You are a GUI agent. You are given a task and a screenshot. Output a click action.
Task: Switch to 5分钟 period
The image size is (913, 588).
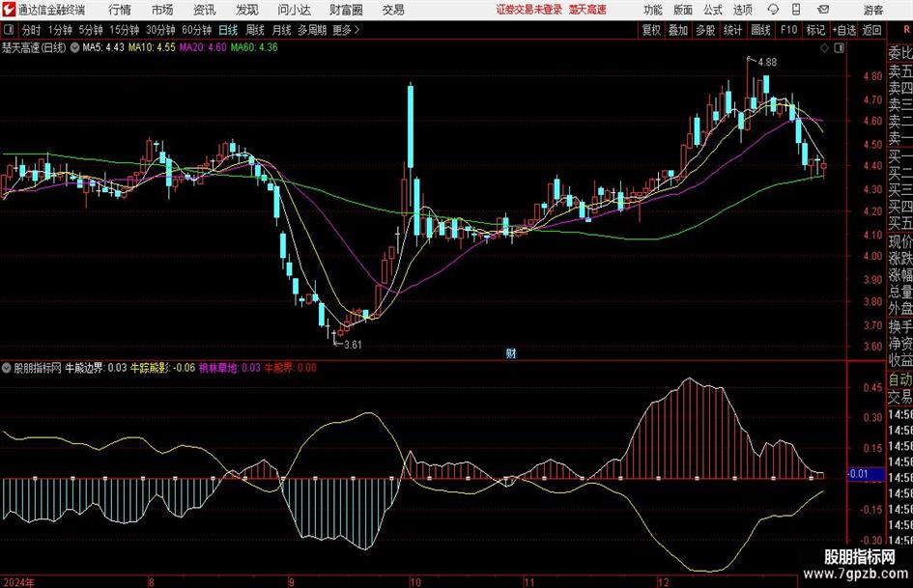tap(91, 30)
